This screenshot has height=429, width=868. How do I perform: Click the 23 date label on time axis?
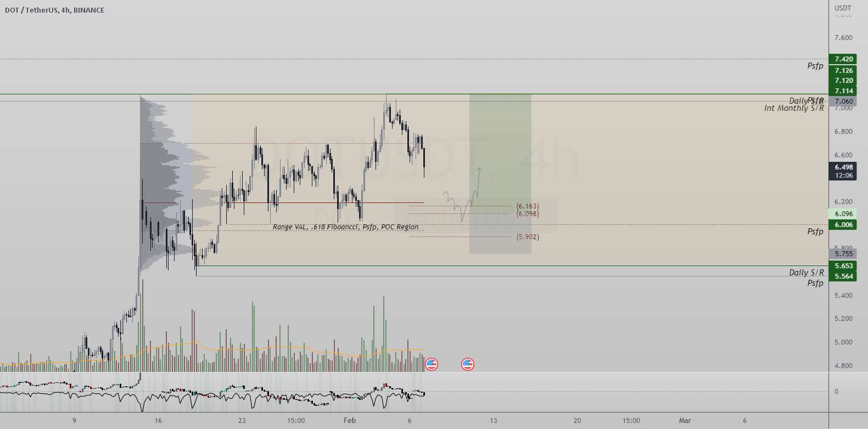242,421
